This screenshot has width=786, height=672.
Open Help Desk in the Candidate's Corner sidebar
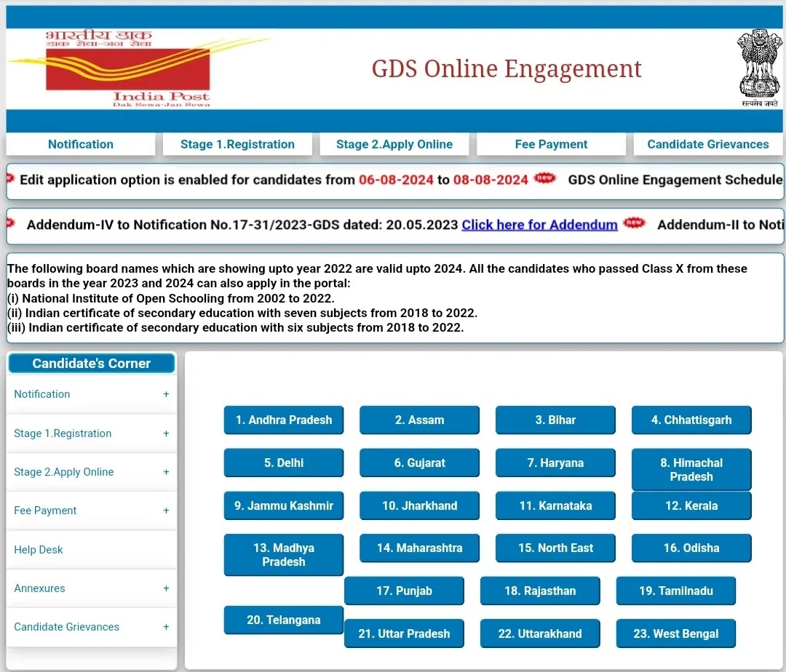[92, 549]
